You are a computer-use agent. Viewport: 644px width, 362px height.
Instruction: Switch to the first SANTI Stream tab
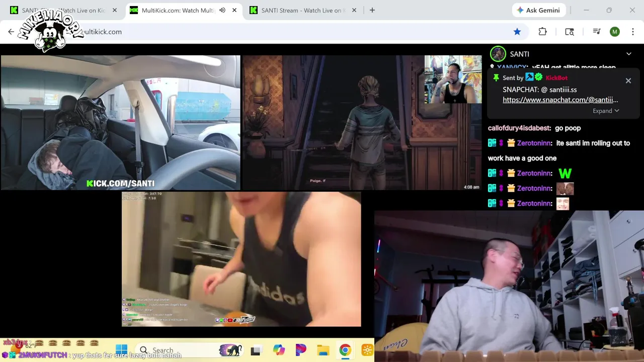[63, 10]
